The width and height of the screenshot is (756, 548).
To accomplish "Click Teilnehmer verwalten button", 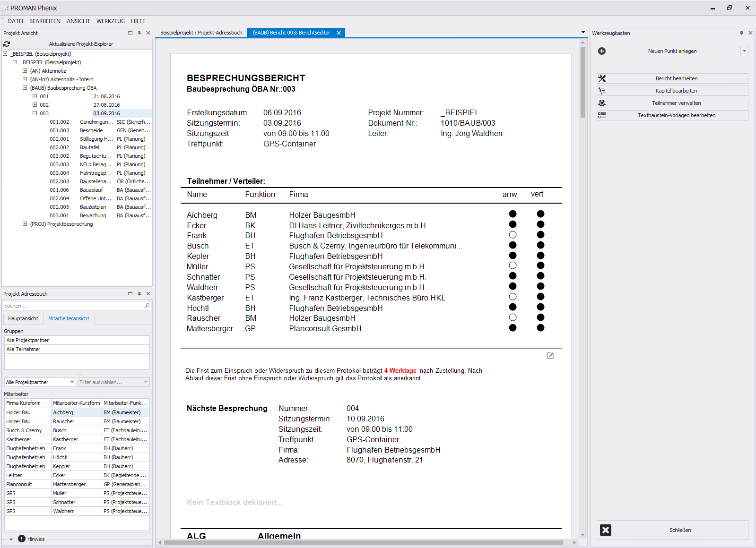I will click(672, 103).
